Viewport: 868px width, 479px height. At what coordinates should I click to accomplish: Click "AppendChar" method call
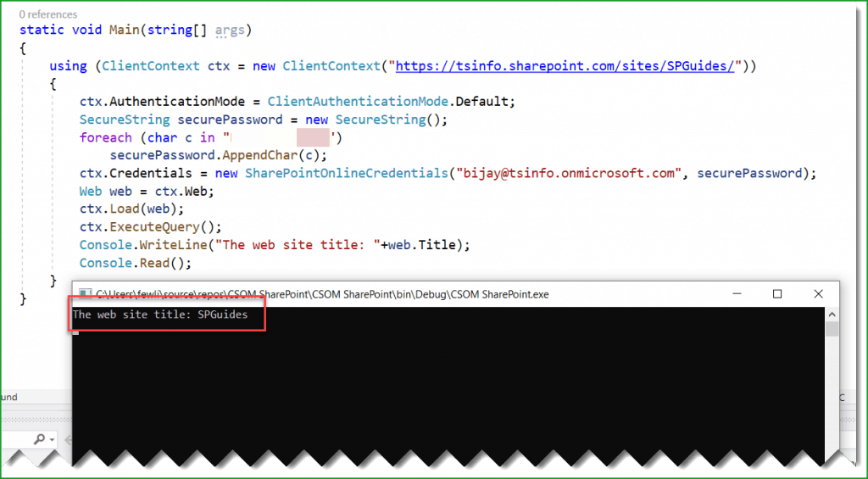(x=260, y=155)
